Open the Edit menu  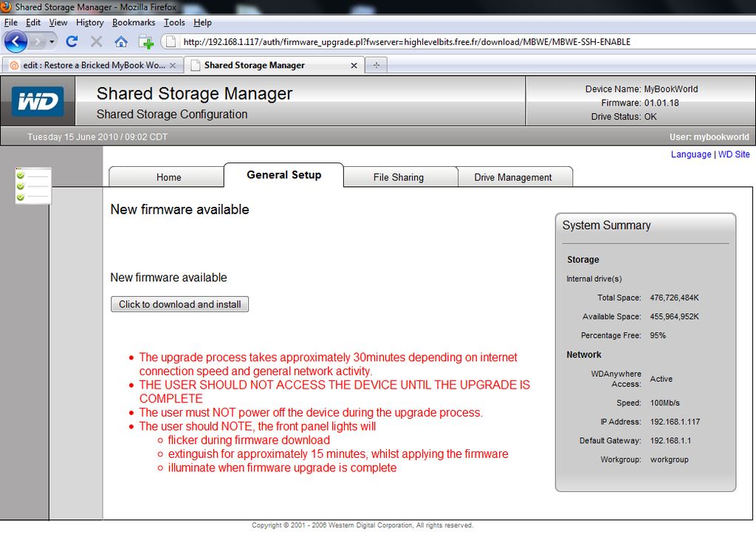[x=32, y=23]
